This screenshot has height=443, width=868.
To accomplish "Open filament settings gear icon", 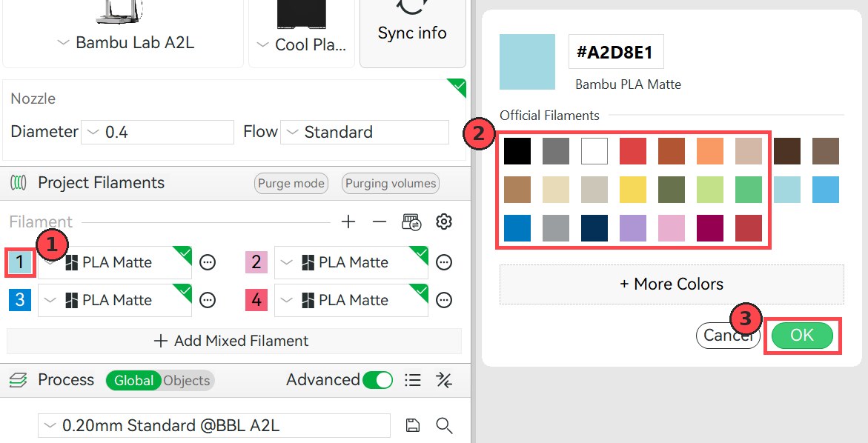I will tap(444, 221).
